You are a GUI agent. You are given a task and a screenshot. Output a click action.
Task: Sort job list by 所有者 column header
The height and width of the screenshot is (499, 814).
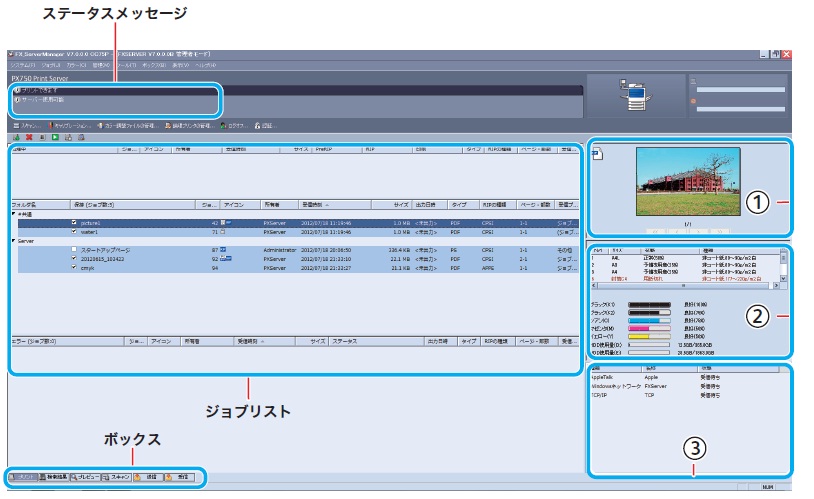click(274, 203)
